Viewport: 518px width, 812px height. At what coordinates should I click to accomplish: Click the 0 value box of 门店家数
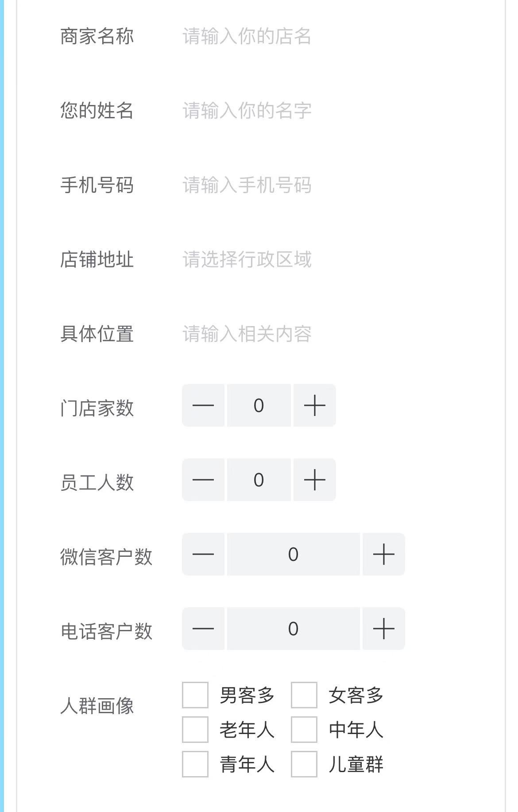click(259, 405)
